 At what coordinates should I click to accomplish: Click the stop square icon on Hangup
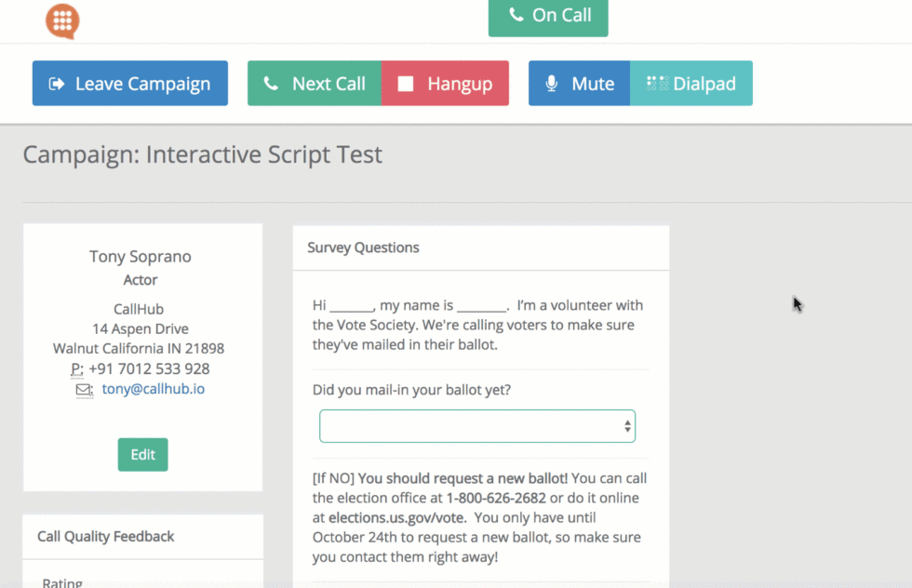[408, 83]
